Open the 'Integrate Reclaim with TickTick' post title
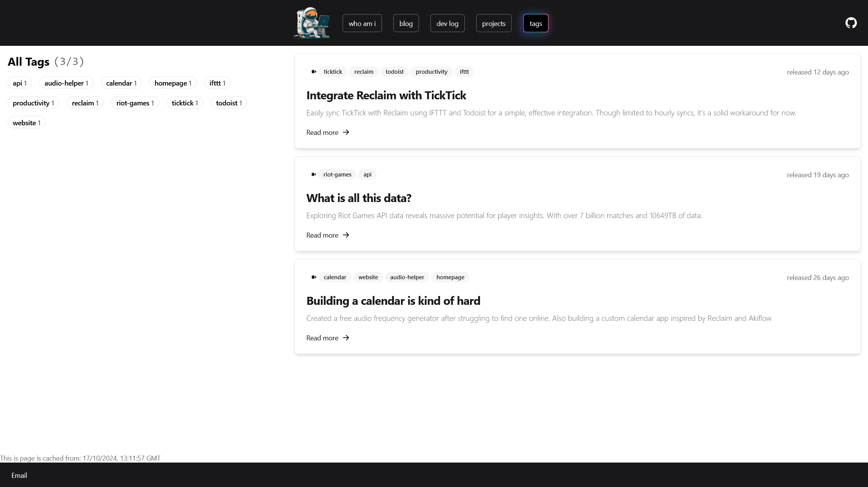This screenshot has width=868, height=487. click(x=386, y=95)
